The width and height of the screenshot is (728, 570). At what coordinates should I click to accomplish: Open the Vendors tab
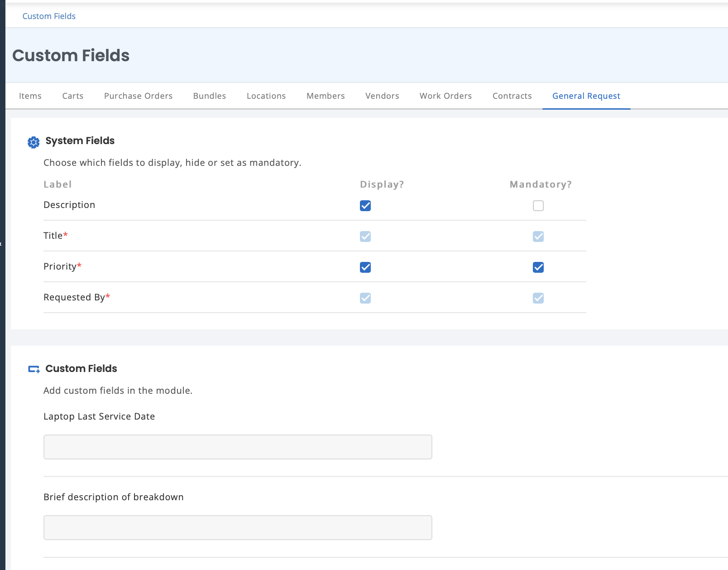click(382, 96)
